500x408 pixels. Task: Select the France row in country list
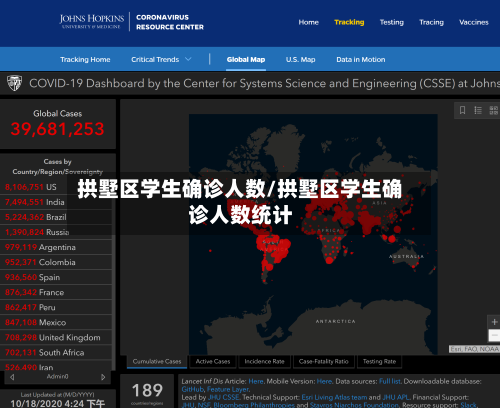point(56,292)
